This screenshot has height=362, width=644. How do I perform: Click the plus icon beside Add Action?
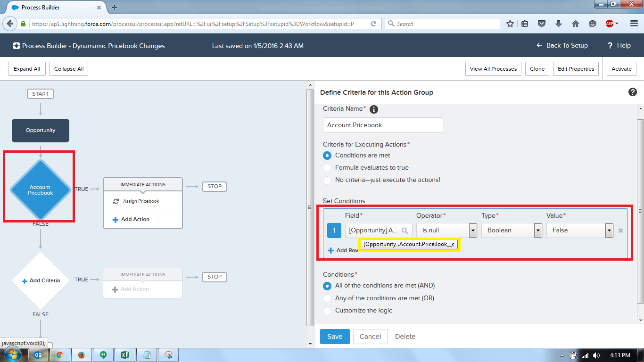point(116,220)
